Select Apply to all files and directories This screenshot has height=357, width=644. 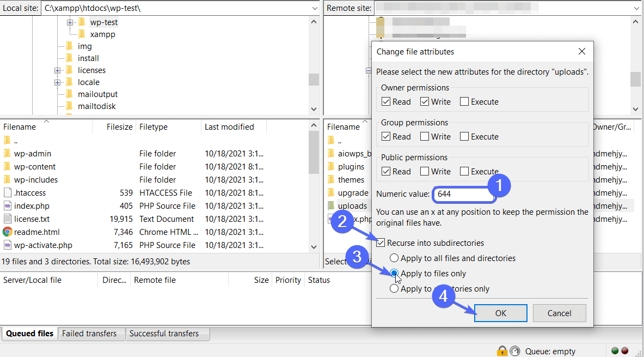(x=394, y=258)
